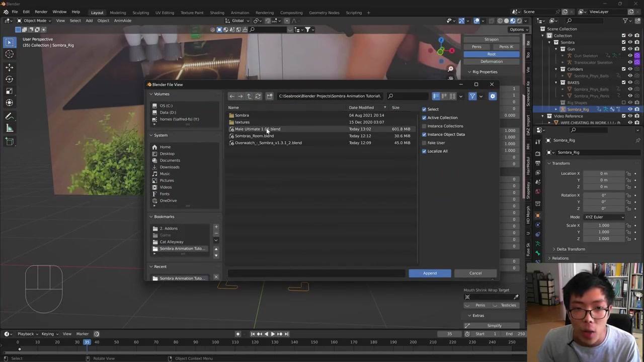Disable the Localize All checkbox

(x=424, y=151)
